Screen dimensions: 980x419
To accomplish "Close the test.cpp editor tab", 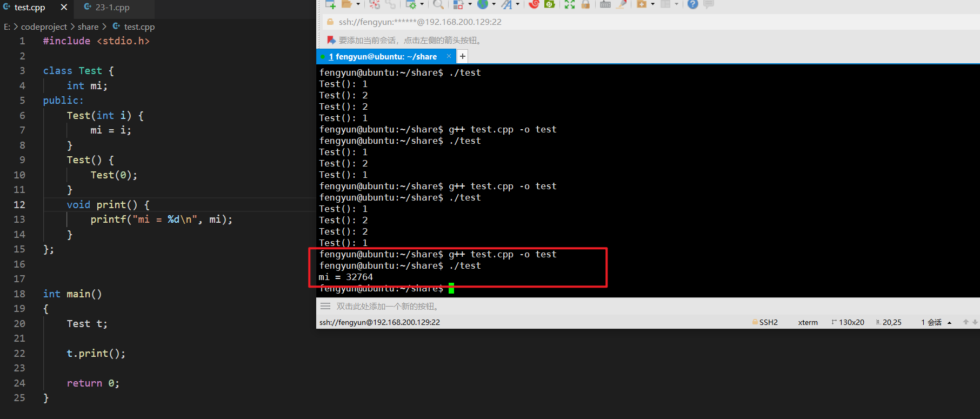I will (x=64, y=8).
